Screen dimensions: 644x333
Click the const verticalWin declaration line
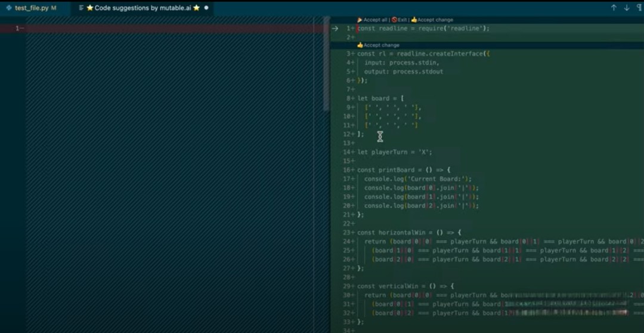(x=405, y=286)
